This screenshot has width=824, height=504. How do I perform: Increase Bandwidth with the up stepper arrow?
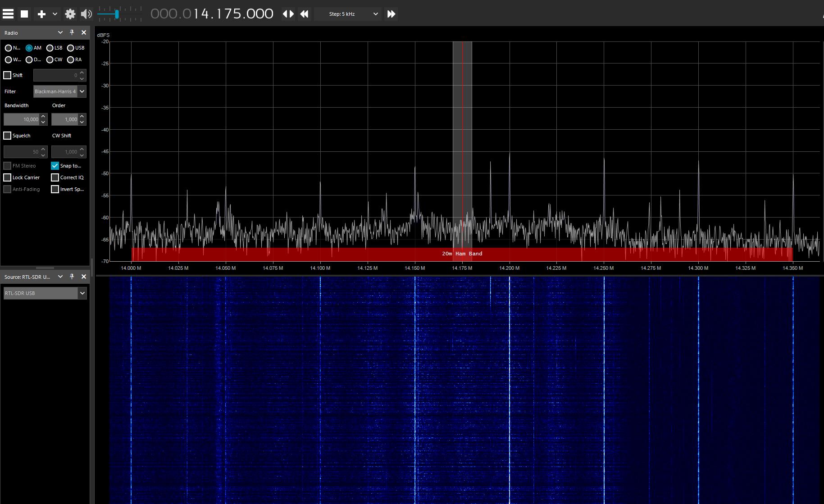pos(43,117)
